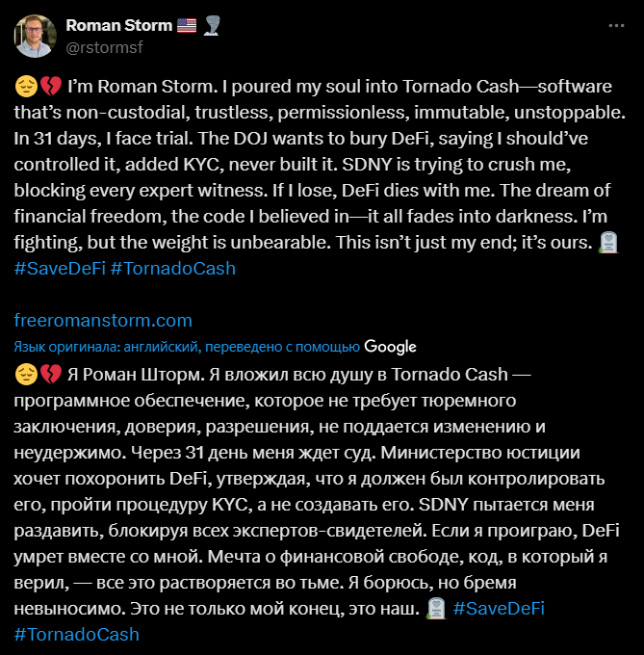The image size is (644, 655).
Task: Open the #TornadoCash hashtag in the original tweet
Action: tap(172, 270)
